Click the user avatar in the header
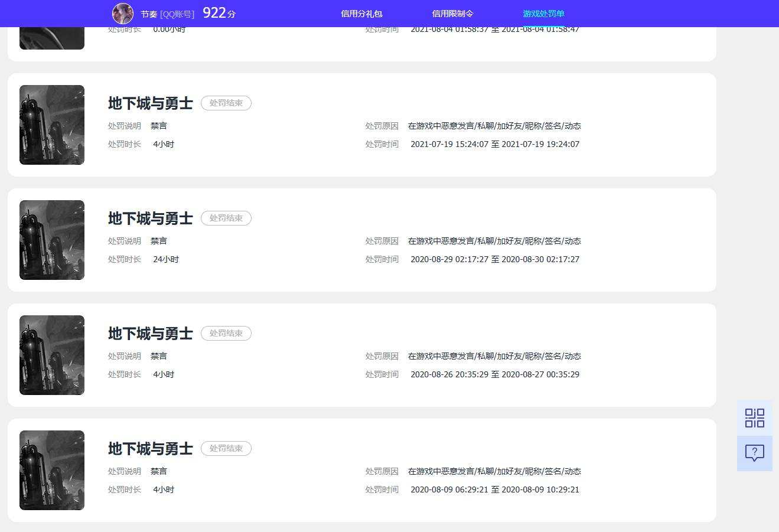Image resolution: width=779 pixels, height=532 pixels. [x=123, y=14]
